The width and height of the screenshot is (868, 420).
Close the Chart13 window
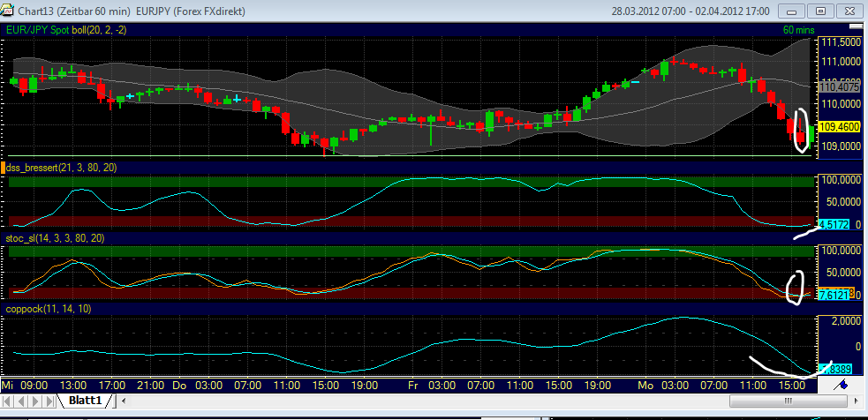(x=850, y=11)
